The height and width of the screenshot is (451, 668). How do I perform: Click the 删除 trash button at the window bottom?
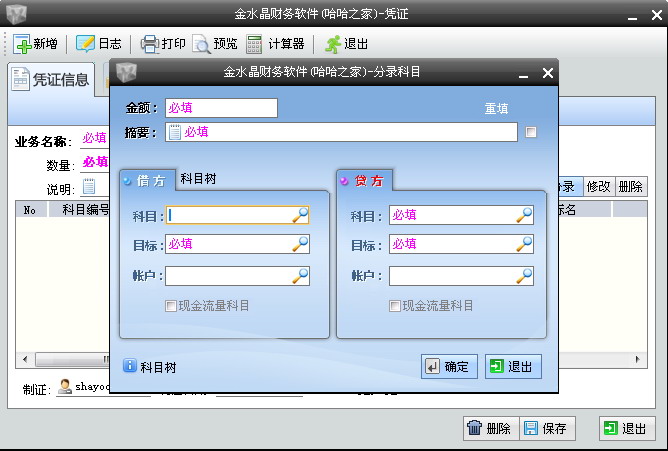pyautogui.click(x=491, y=428)
